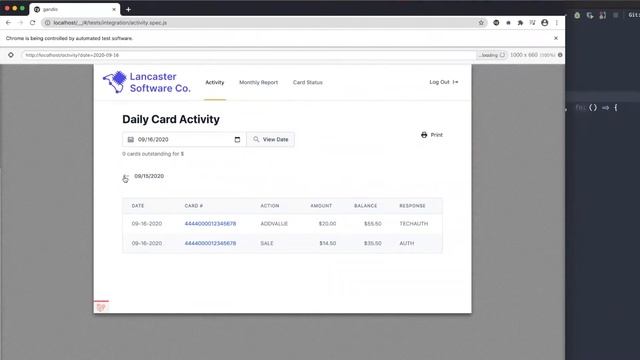Click the BALANCE column header
640x360 pixels.
click(x=365, y=206)
